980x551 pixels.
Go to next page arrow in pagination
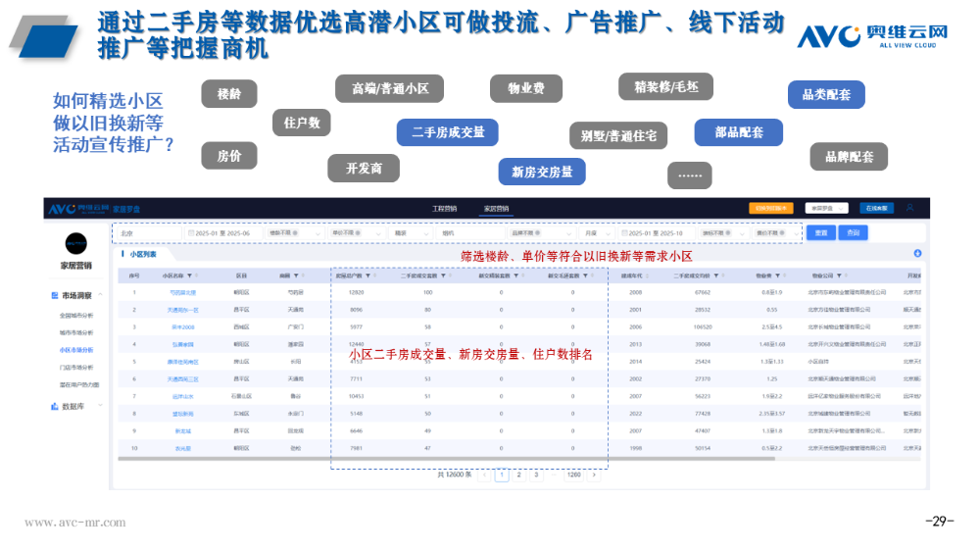coord(593,475)
